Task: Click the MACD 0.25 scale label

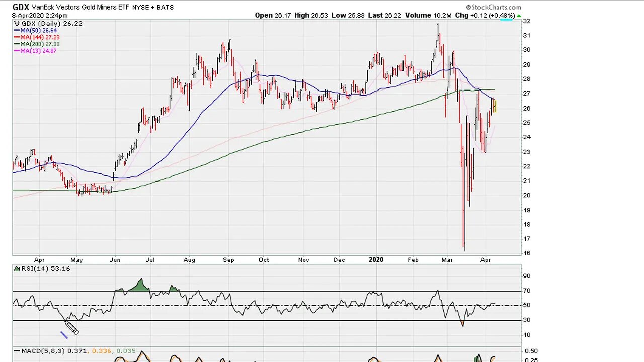Action: 531,359
